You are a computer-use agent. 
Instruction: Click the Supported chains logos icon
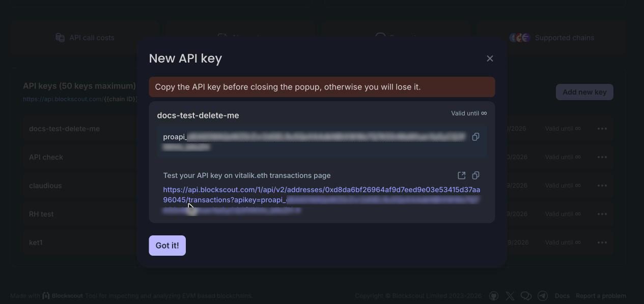520,38
